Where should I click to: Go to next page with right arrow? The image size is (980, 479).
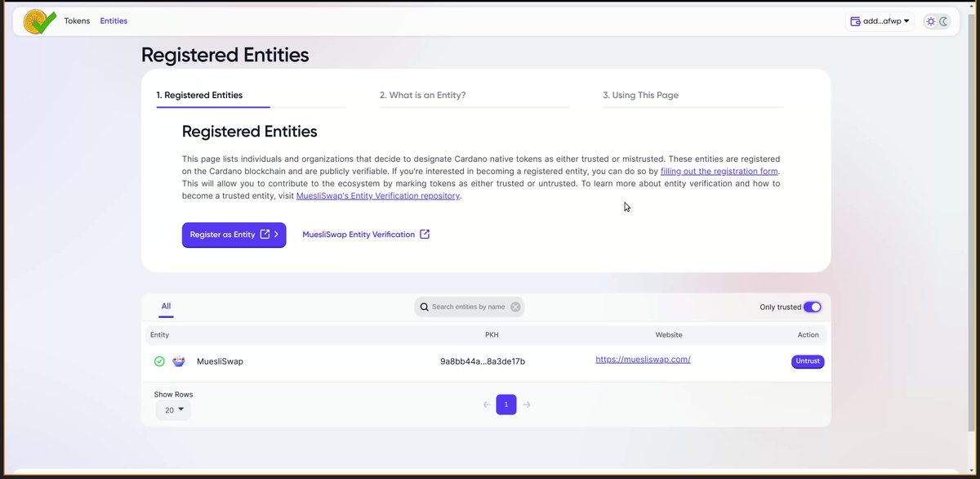coord(527,405)
